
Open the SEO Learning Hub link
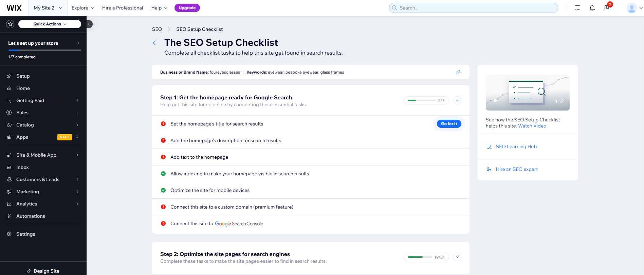click(516, 147)
